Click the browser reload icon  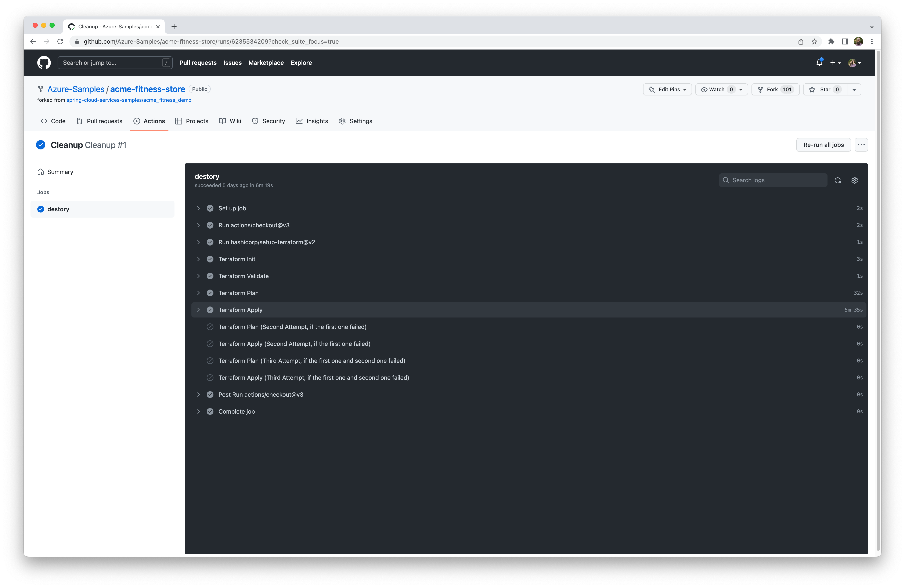(x=60, y=41)
